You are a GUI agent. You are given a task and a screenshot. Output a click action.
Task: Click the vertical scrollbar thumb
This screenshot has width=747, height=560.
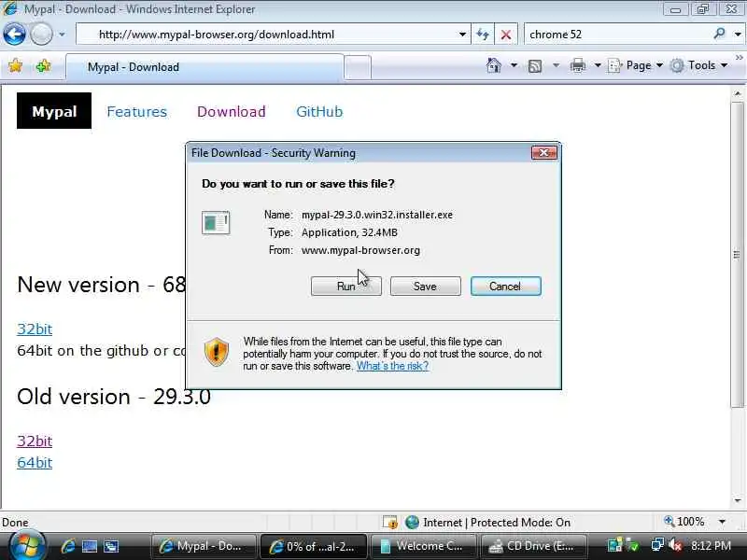point(738,255)
